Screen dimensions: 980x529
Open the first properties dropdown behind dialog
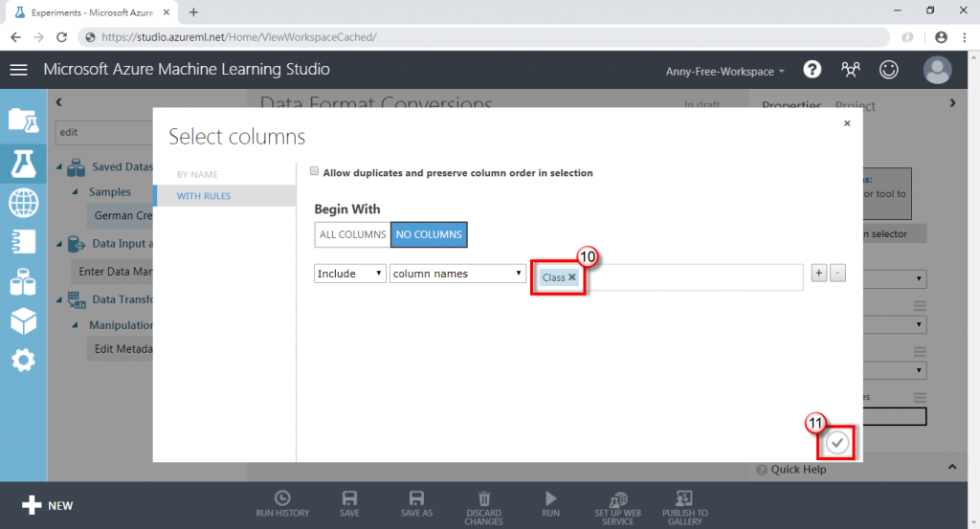(x=895, y=278)
